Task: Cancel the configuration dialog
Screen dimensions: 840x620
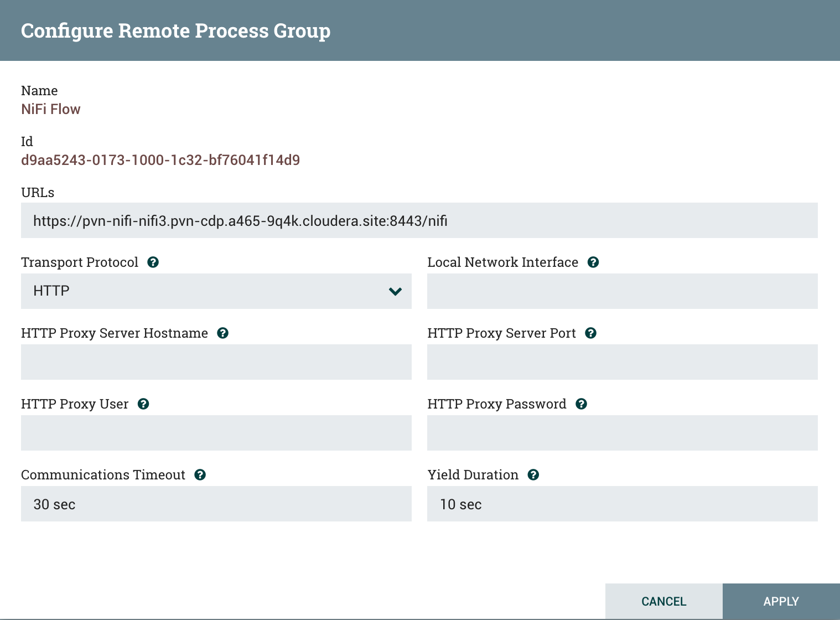Action: point(663,601)
